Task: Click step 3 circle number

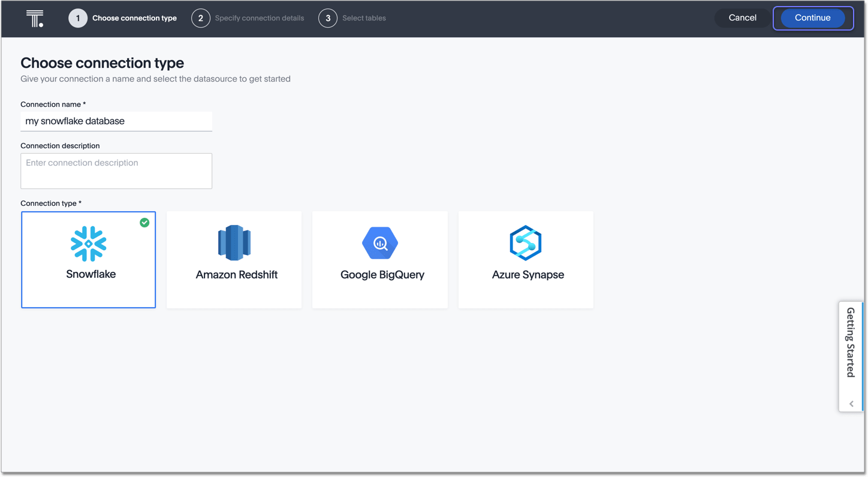Action: 328,19
